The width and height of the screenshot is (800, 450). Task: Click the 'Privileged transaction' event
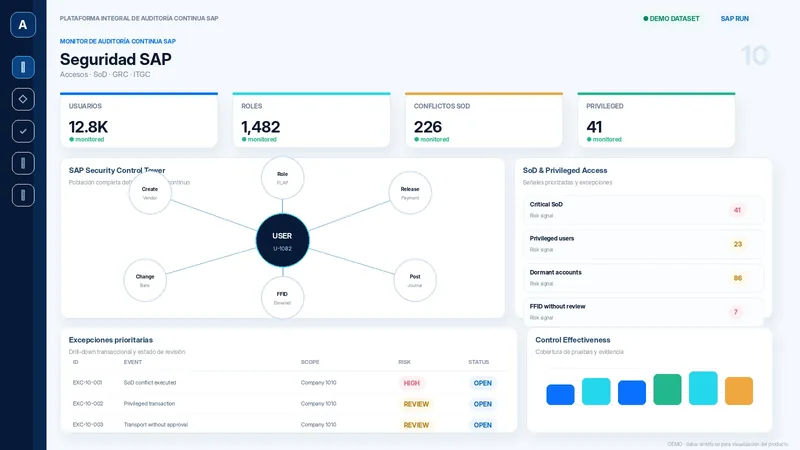click(149, 404)
